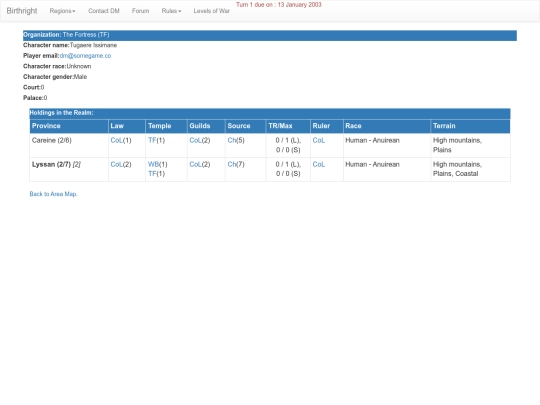Open the Birthright home brand link
Screen dimensions: 540x405
(22, 11)
